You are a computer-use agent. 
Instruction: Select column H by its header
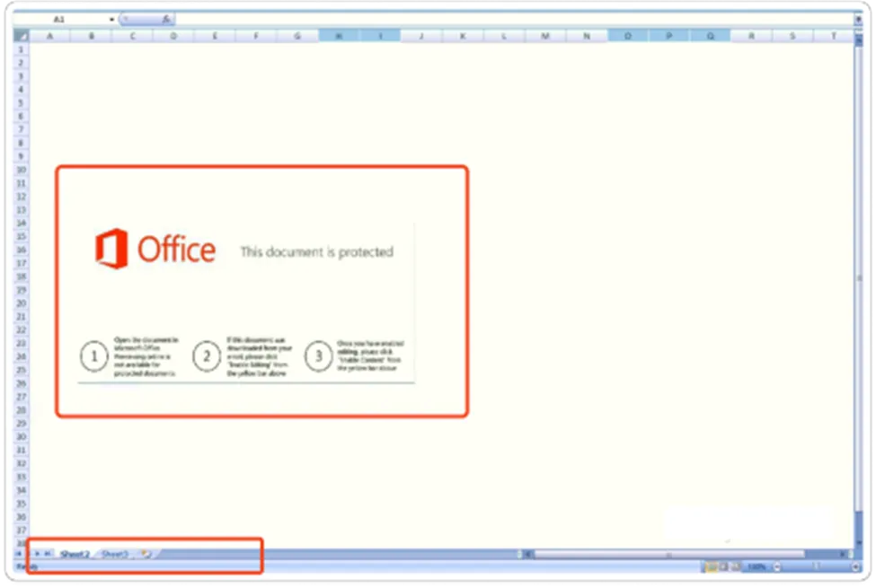coord(339,36)
